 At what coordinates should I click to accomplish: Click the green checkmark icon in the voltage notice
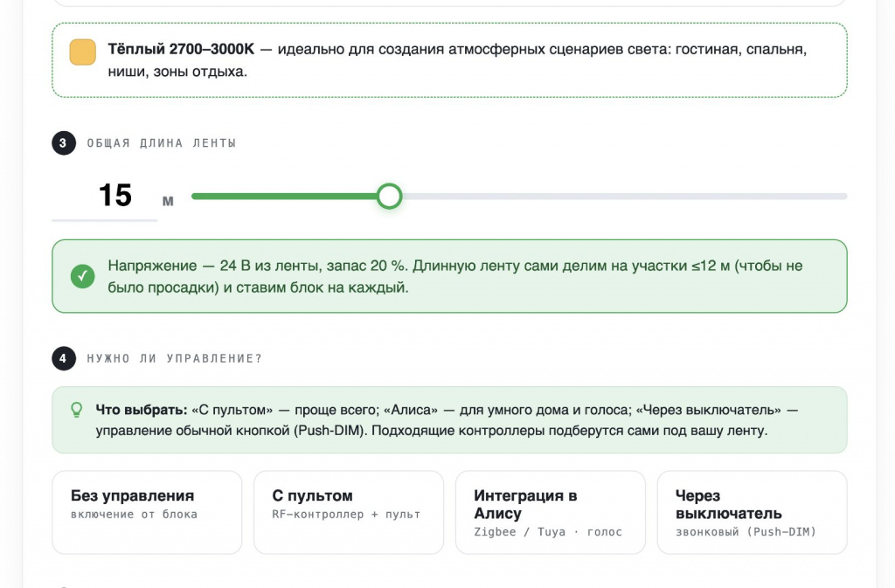(83, 276)
